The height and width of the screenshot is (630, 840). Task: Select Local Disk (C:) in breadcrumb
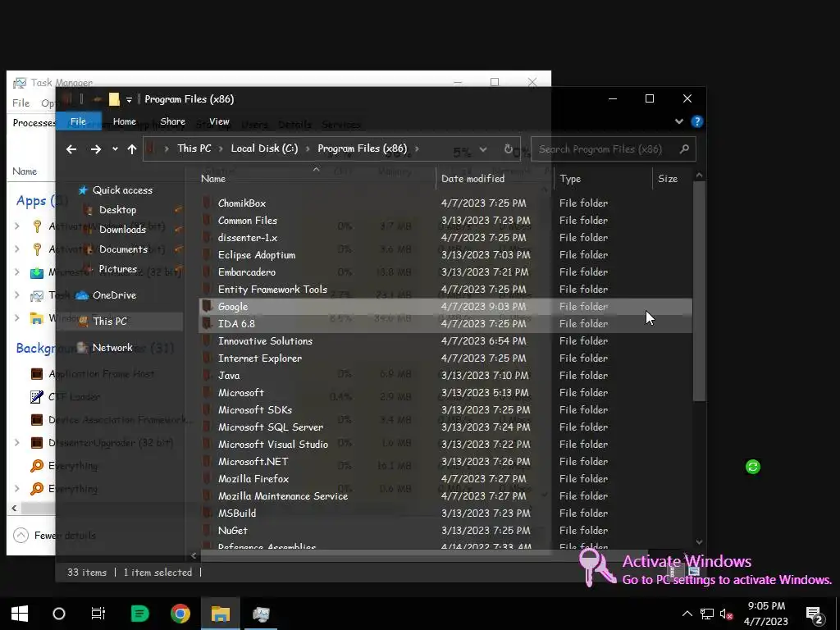tap(264, 148)
